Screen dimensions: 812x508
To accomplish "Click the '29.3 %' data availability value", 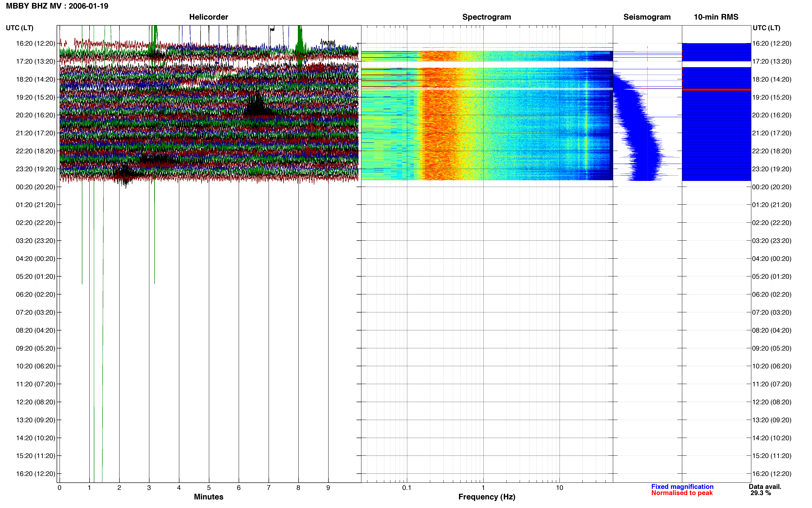I will [x=761, y=493].
